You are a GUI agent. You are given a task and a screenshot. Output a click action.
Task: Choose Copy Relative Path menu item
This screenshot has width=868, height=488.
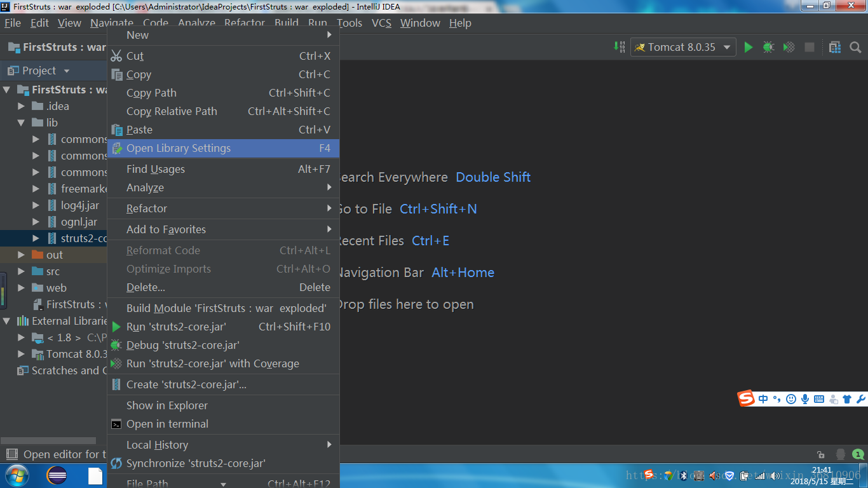(x=223, y=111)
